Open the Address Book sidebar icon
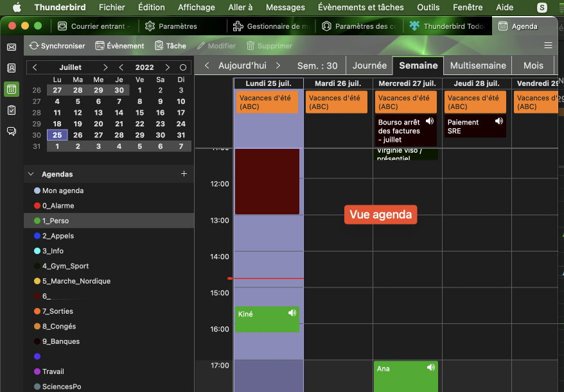Screen dimensions: 564x392 pos(12,68)
